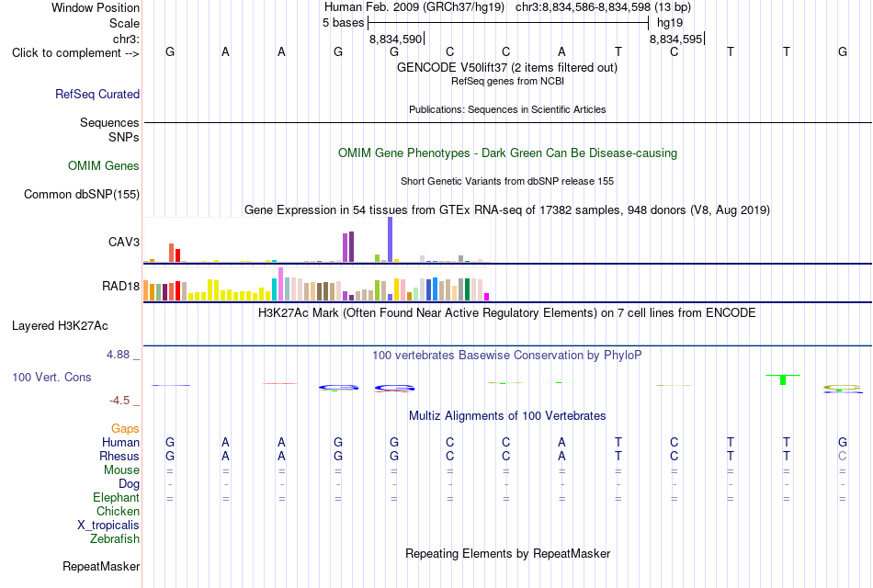Click the pair of purple bars in CAV3 chart

point(348,247)
